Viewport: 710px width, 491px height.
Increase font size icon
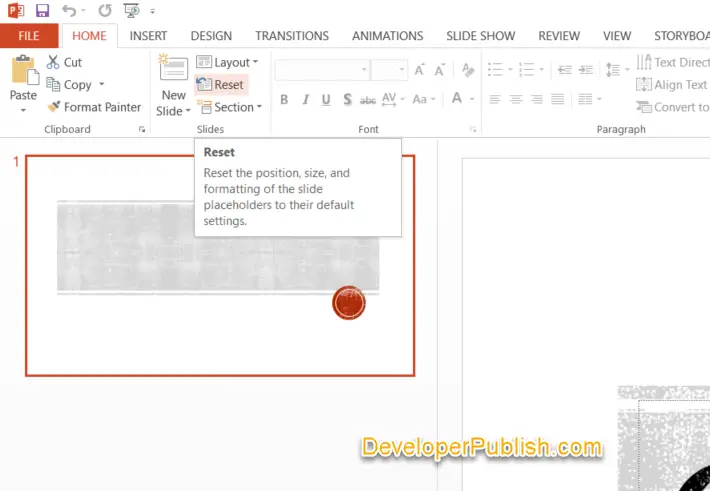point(419,70)
